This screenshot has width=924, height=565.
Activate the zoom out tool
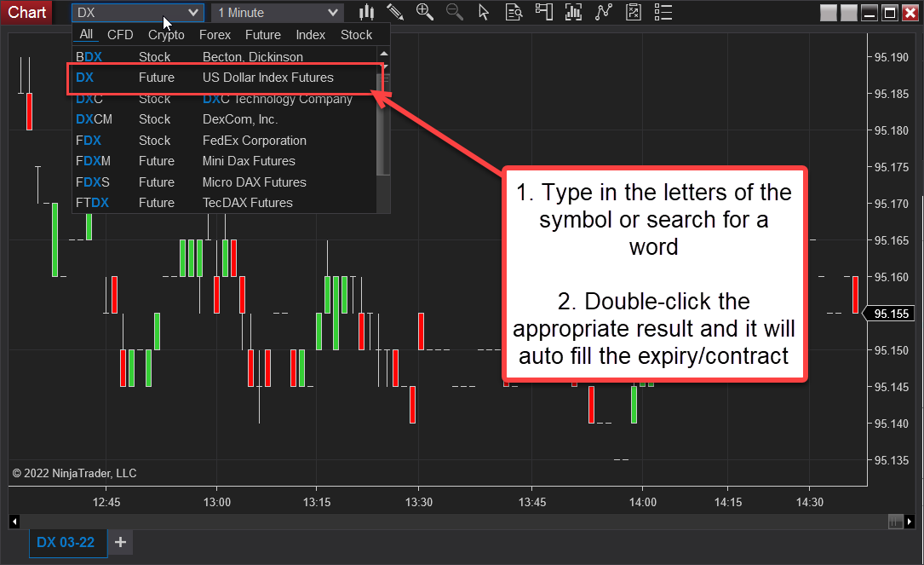[453, 12]
